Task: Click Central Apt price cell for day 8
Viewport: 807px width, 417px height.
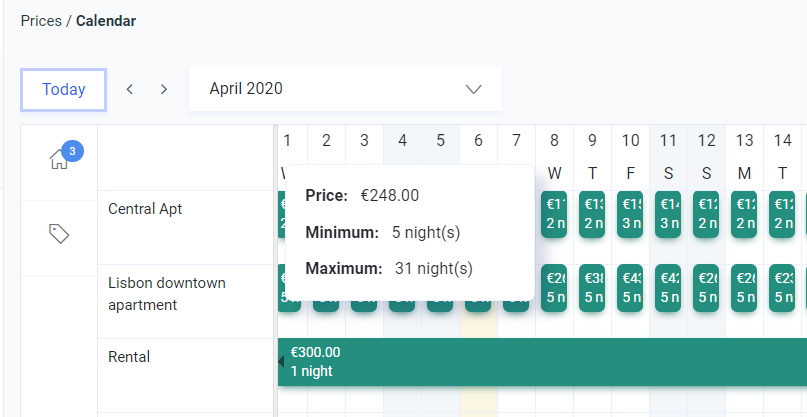Action: click(x=555, y=214)
